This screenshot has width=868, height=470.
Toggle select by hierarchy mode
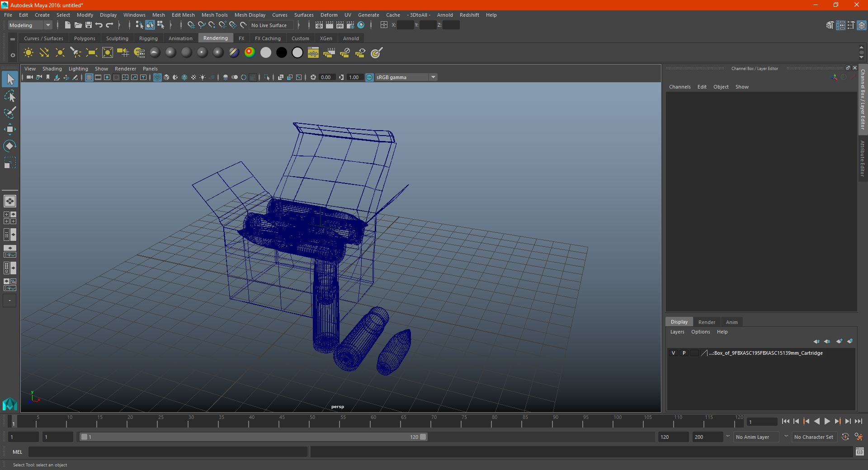(x=139, y=25)
